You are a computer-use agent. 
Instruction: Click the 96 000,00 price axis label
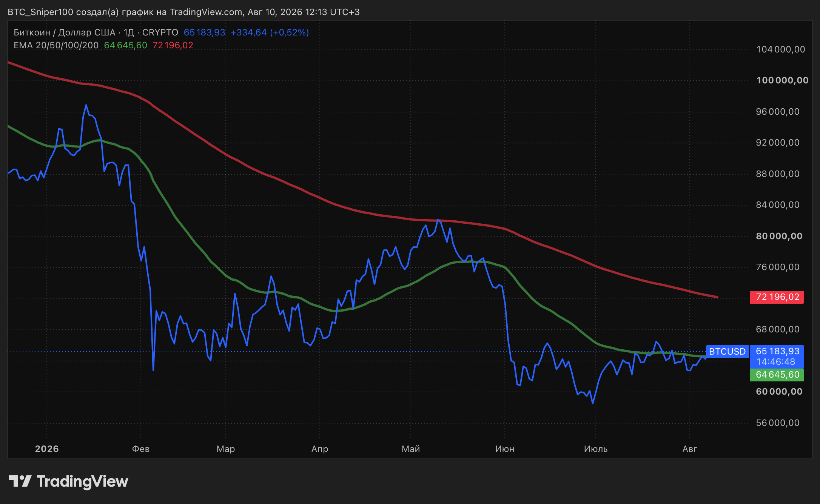778,112
